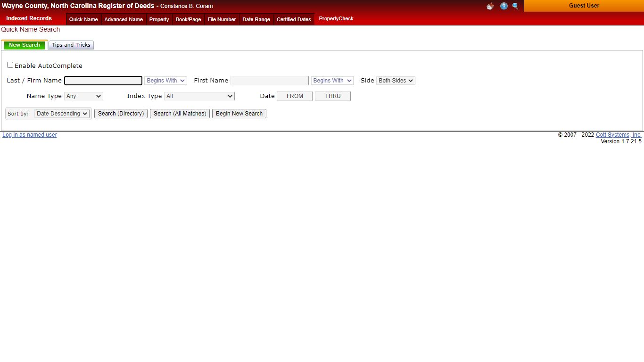644x362 pixels.
Task: Open the Certified Dates search page
Action: pos(294,19)
